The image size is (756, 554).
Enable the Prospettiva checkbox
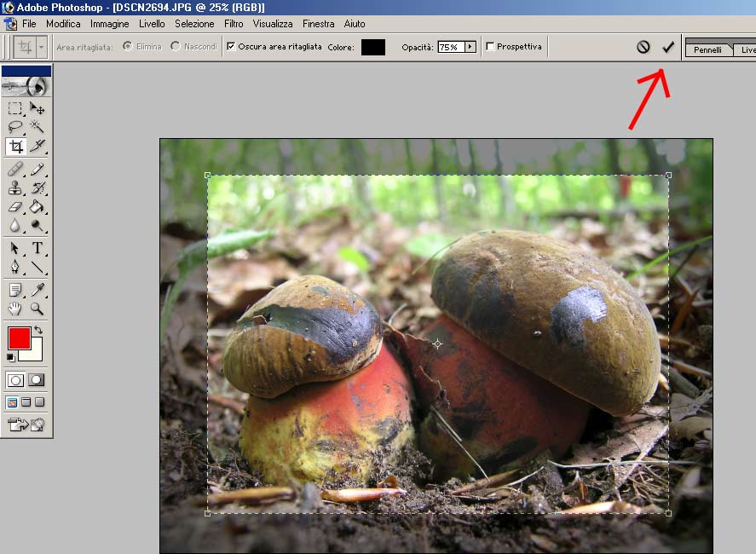(490, 47)
